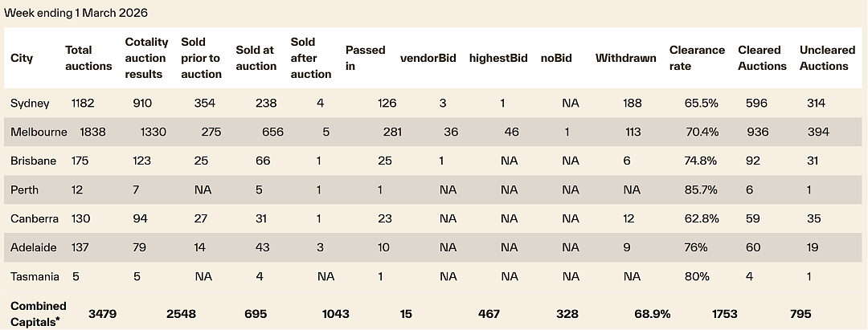Screen dimensions: 868x330
Task: Select the Total auctions column header
Action: pos(88,58)
